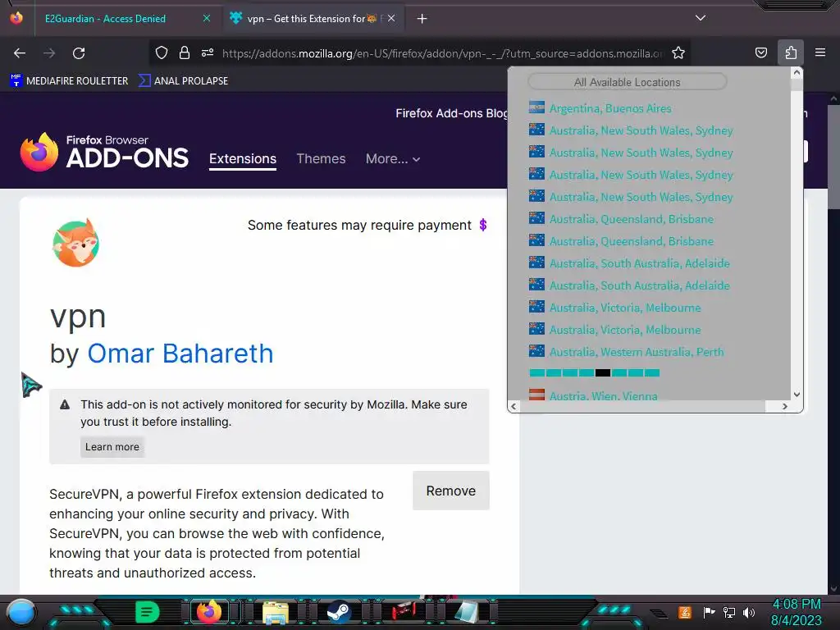Viewport: 840px width, 630px height.
Task: Expand the More... dropdown
Action: 393,159
